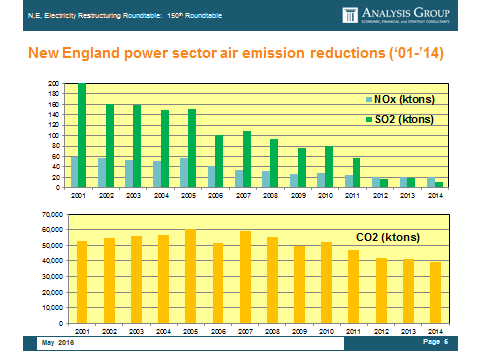Viewport: 480px width, 360px height.
Task: Click the '200' y-axis value of the top chart
Action: pyautogui.click(x=54, y=84)
